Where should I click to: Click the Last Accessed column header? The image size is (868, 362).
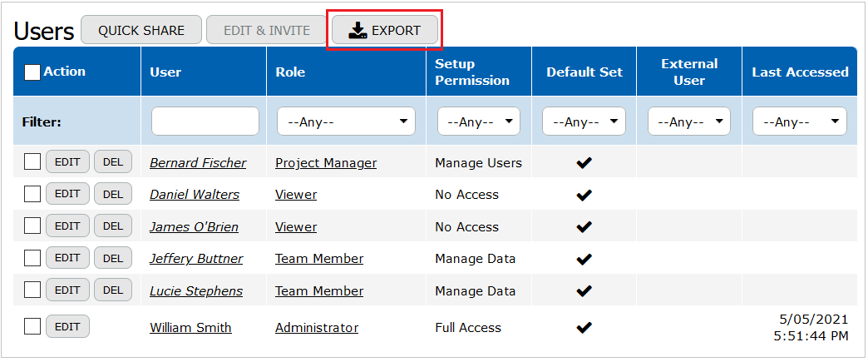pyautogui.click(x=800, y=72)
